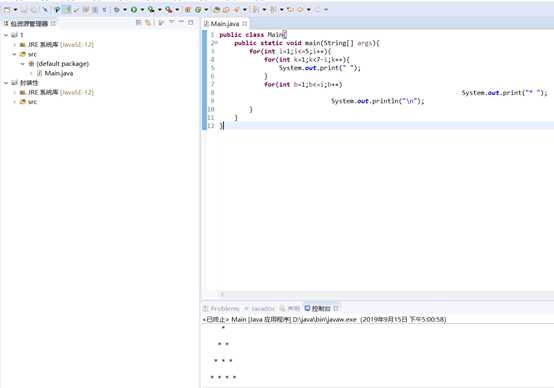This screenshot has width=554, height=388.
Task: Close the Console view tab
Action: (336, 308)
